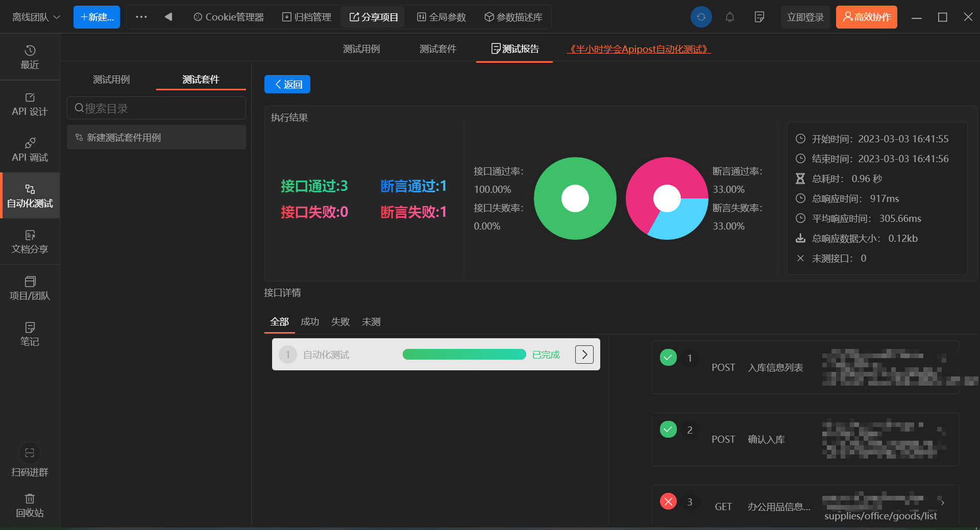Filter interface details by 失败
Image resolution: width=980 pixels, height=530 pixels.
pyautogui.click(x=340, y=322)
